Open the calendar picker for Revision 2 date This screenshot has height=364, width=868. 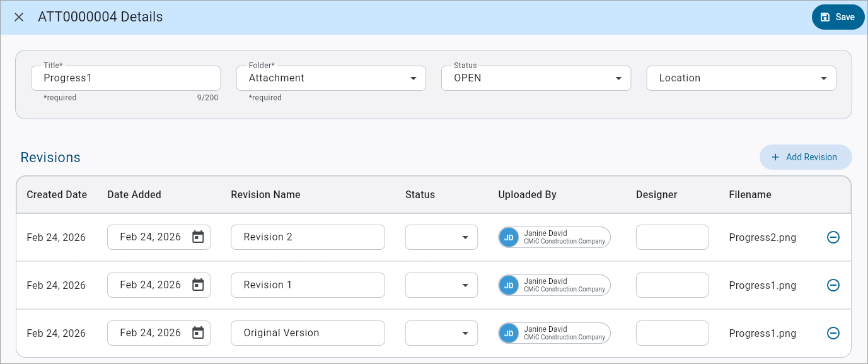[x=198, y=237]
